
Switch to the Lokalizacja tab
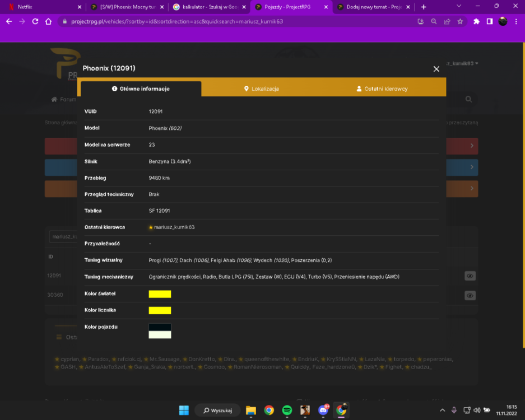click(x=262, y=88)
